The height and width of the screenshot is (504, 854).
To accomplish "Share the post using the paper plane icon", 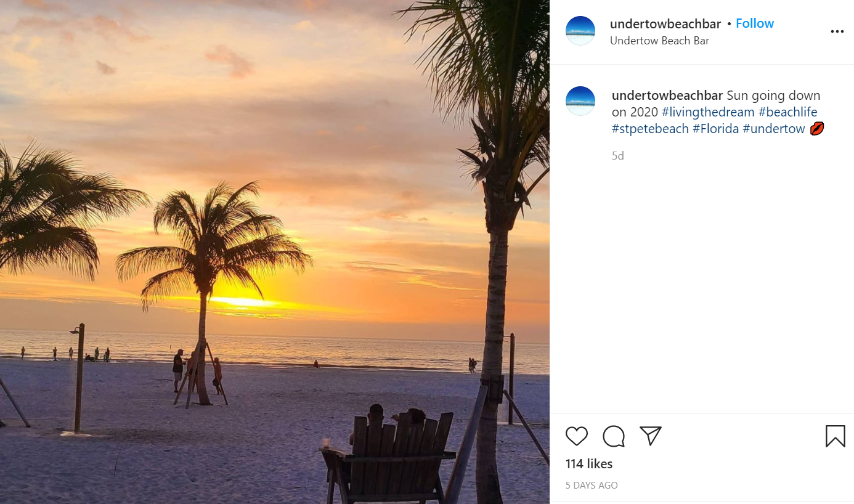I will pos(651,436).
